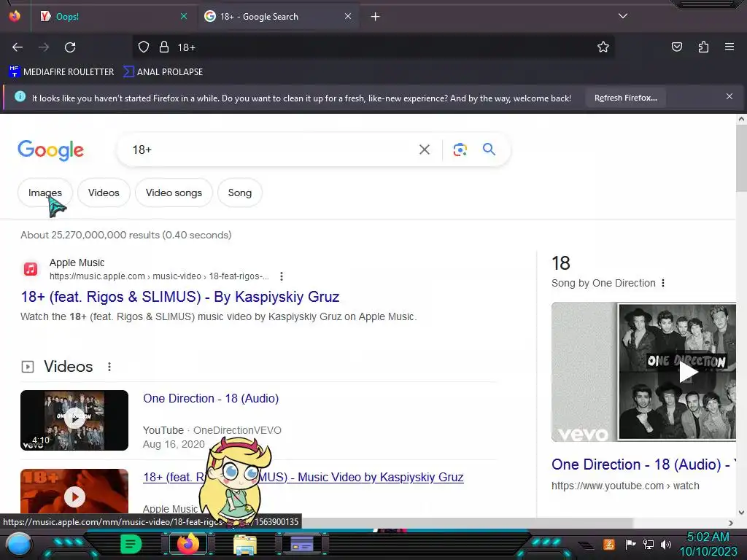
Task: Select the Videos filter chip
Action: [104, 192]
